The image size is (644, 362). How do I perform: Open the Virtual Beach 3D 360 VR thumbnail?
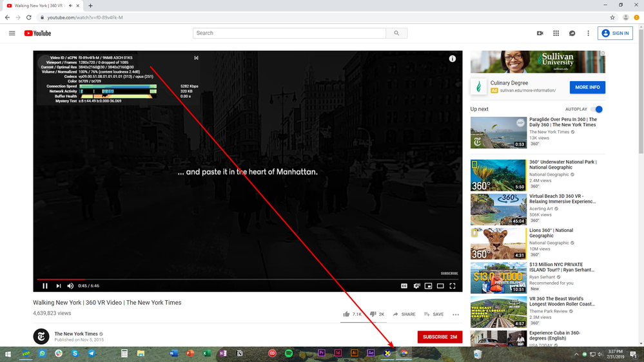(498, 209)
